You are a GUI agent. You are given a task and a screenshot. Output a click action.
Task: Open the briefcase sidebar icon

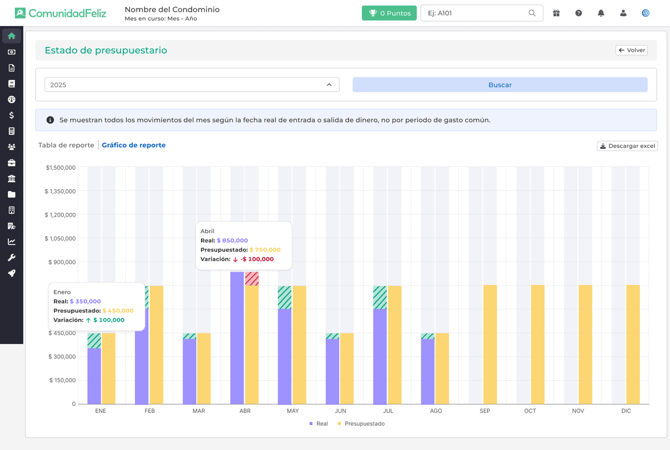(11, 163)
